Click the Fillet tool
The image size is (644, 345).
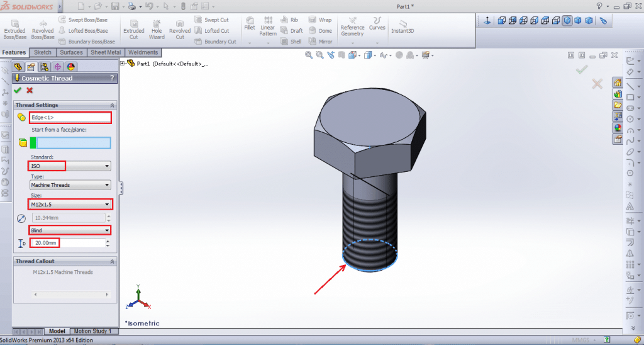pyautogui.click(x=250, y=23)
